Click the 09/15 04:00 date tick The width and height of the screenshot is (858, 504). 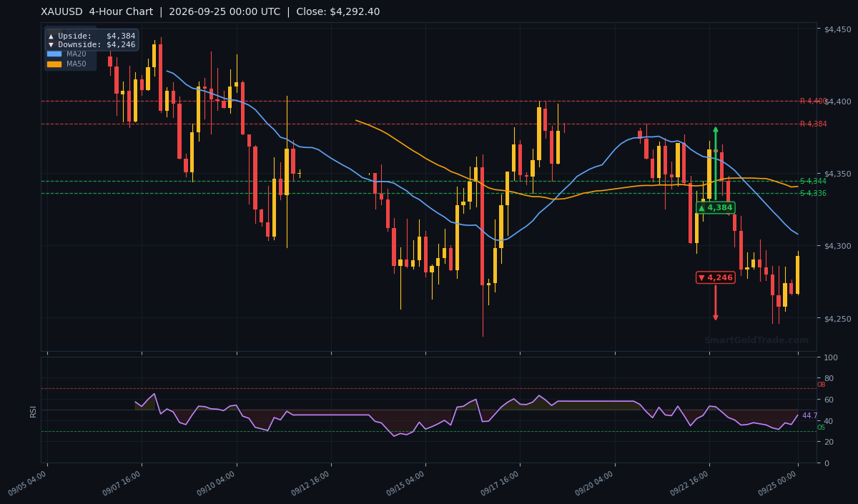pos(406,483)
